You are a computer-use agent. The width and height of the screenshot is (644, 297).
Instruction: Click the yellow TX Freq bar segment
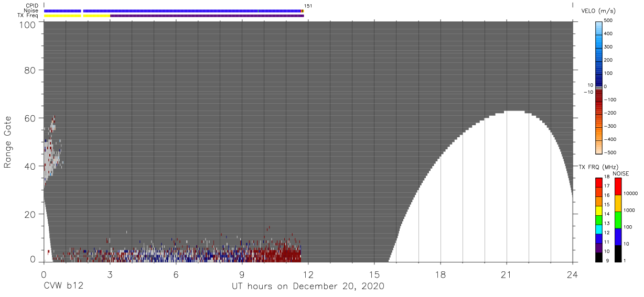pyautogui.click(x=77, y=16)
